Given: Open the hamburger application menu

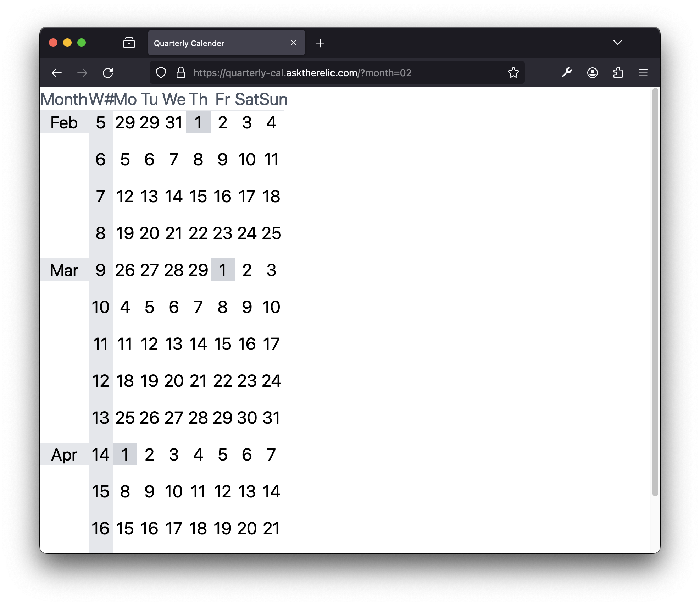Looking at the screenshot, I should pyautogui.click(x=643, y=73).
